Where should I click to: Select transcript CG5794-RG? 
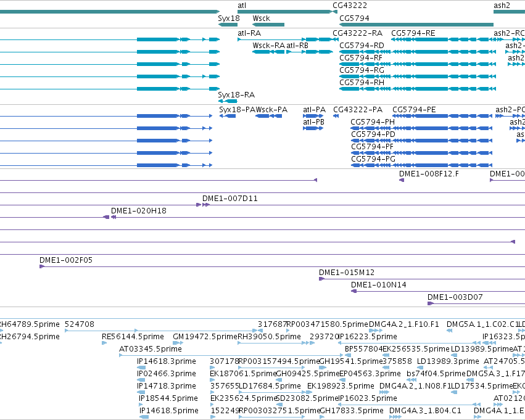(x=362, y=70)
